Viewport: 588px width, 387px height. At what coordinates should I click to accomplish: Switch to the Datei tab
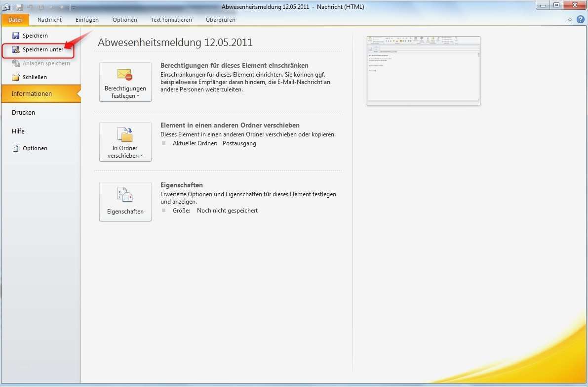[15, 20]
